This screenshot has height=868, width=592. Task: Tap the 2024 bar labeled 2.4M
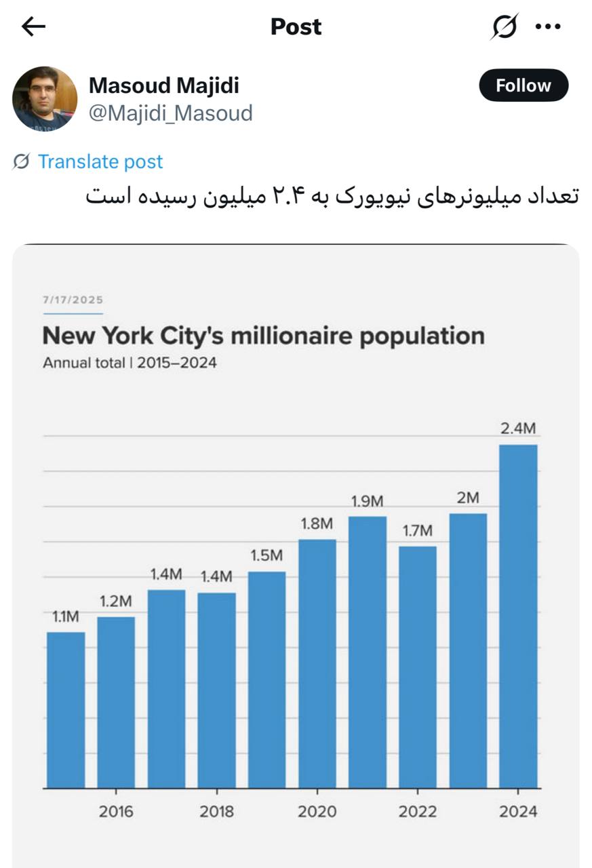coord(518,616)
